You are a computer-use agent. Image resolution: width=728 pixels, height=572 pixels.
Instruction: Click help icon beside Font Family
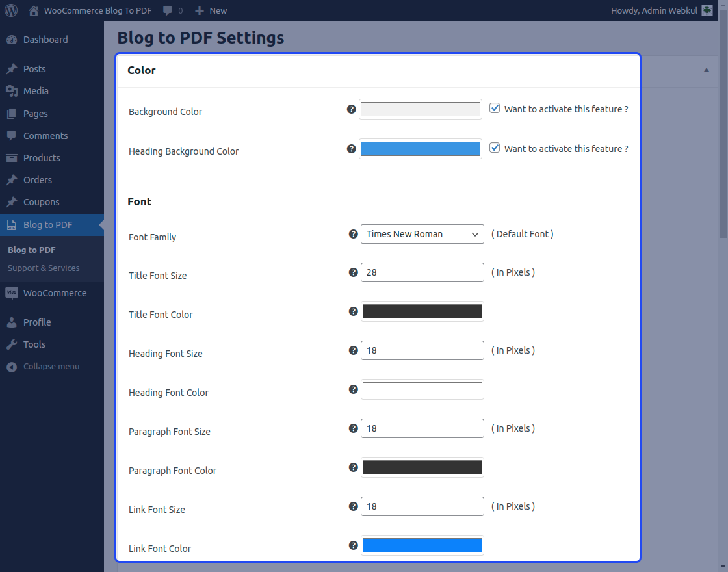pyautogui.click(x=354, y=234)
